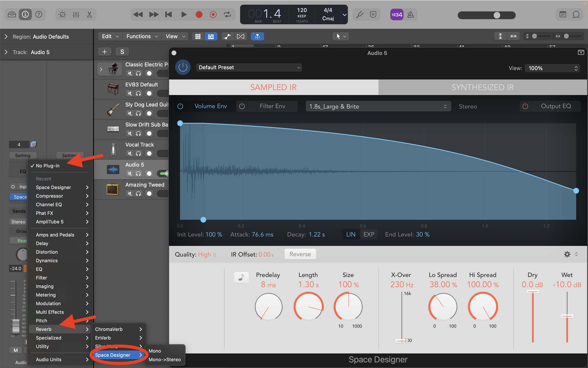588x368 pixels.
Task: Select the LIN envelope curve button
Action: pyautogui.click(x=351, y=234)
